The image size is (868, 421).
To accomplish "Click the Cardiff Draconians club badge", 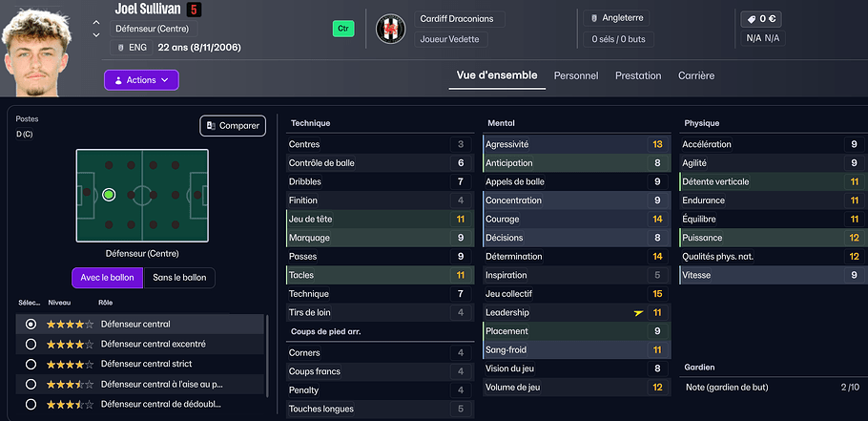I will [x=390, y=29].
